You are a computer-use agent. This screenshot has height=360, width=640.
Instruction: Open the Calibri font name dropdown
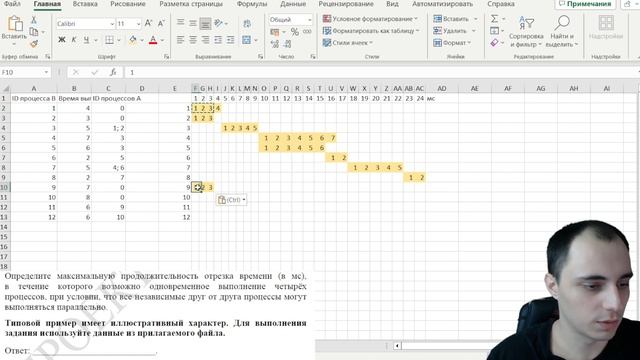[112, 24]
